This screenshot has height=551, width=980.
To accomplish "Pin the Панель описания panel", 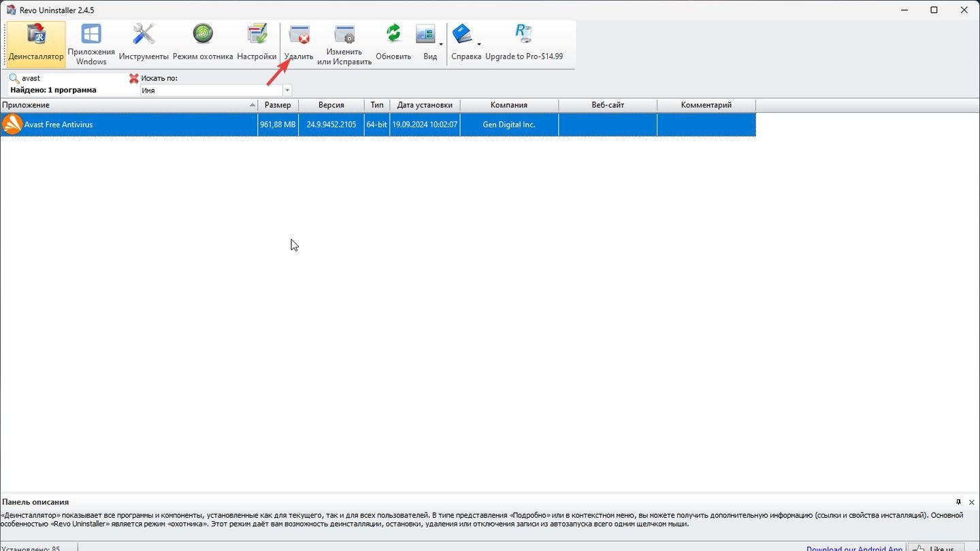I will click(x=958, y=502).
